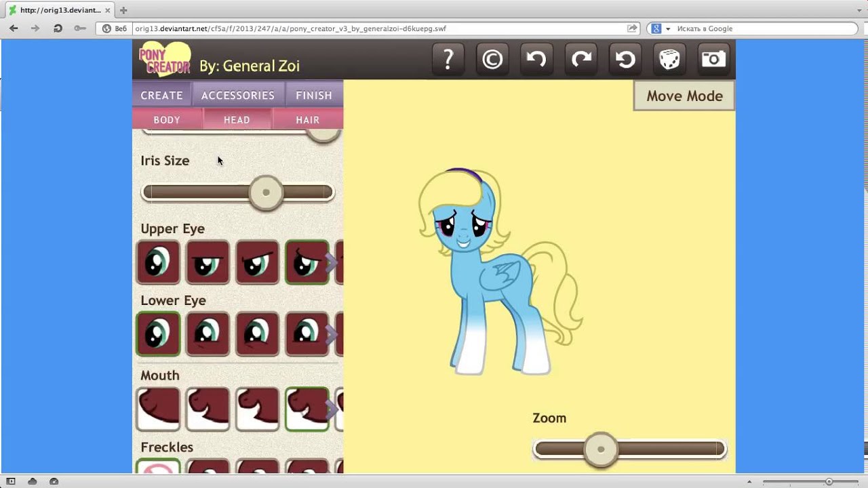Click the undo arrow button

tap(536, 59)
